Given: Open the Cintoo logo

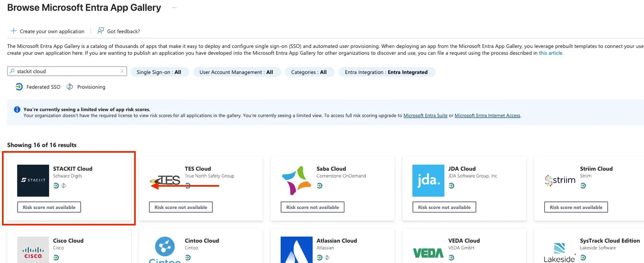Looking at the screenshot, I should coord(165,250).
